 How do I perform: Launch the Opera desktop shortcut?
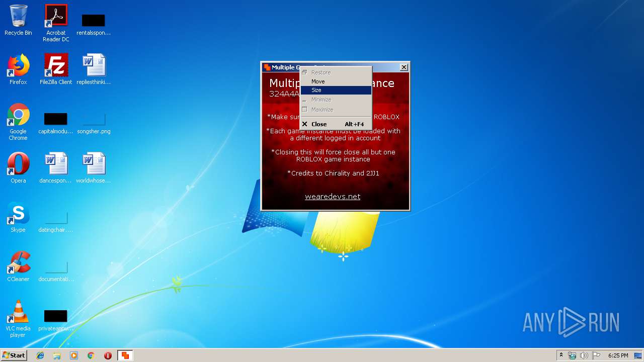18,168
